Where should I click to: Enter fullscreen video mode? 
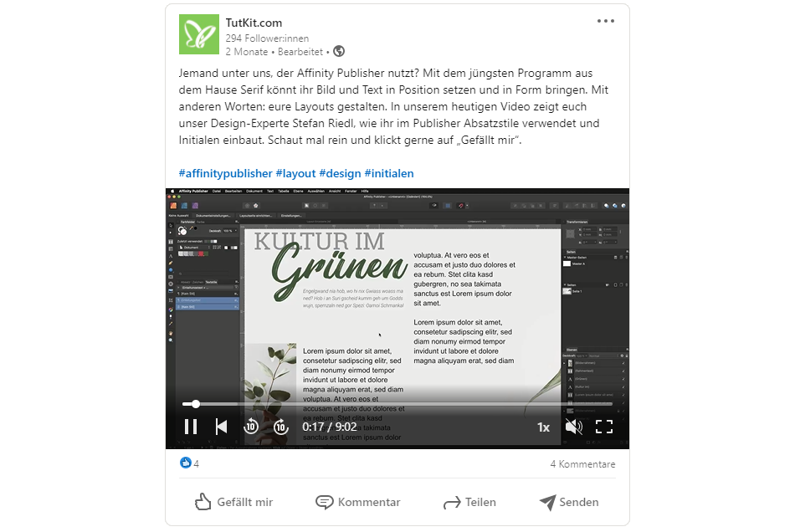click(604, 427)
